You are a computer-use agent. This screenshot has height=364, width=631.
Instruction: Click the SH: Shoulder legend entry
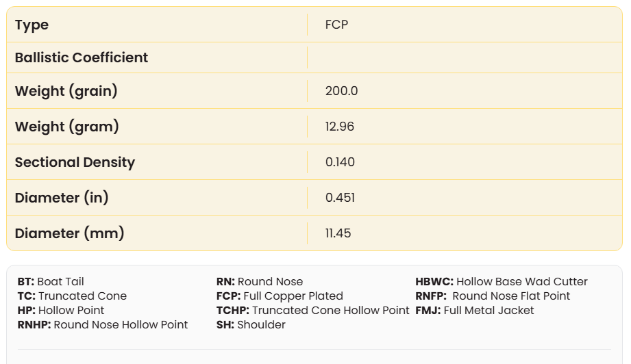[x=251, y=325]
